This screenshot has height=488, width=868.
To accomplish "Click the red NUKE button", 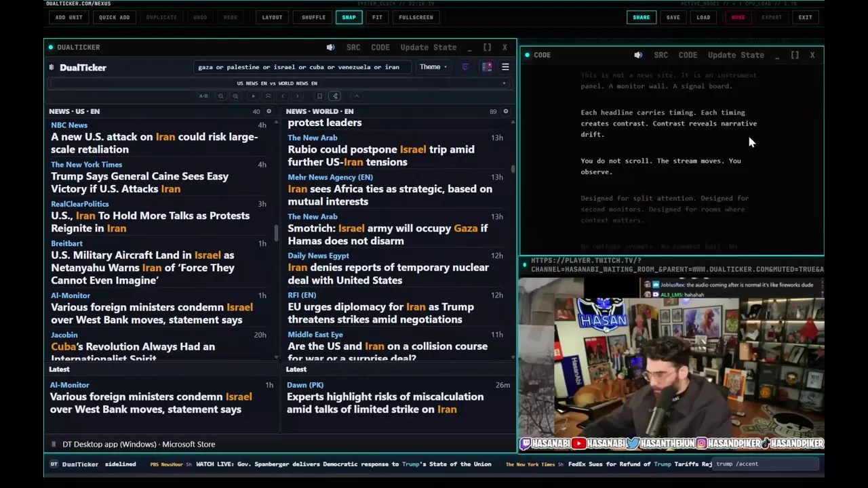I will [x=738, y=18].
